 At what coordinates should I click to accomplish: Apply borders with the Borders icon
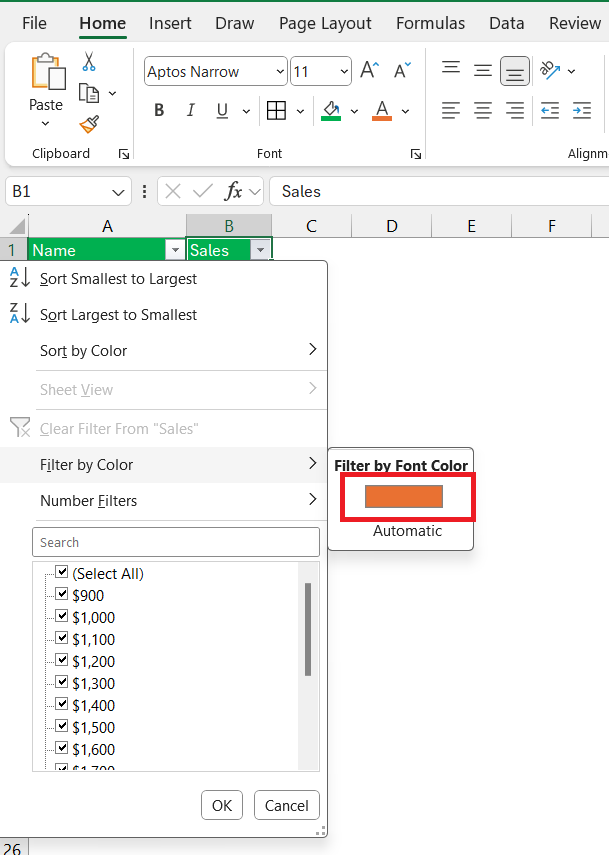tap(276, 111)
